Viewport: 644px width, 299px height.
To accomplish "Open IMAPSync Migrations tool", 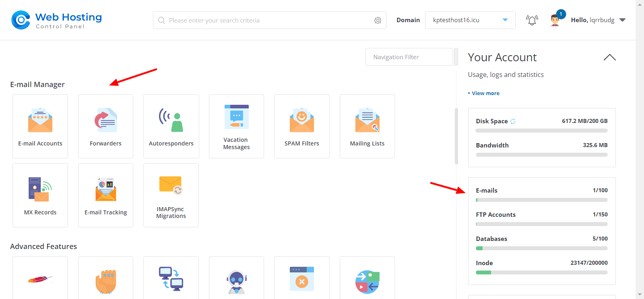I will (171, 195).
